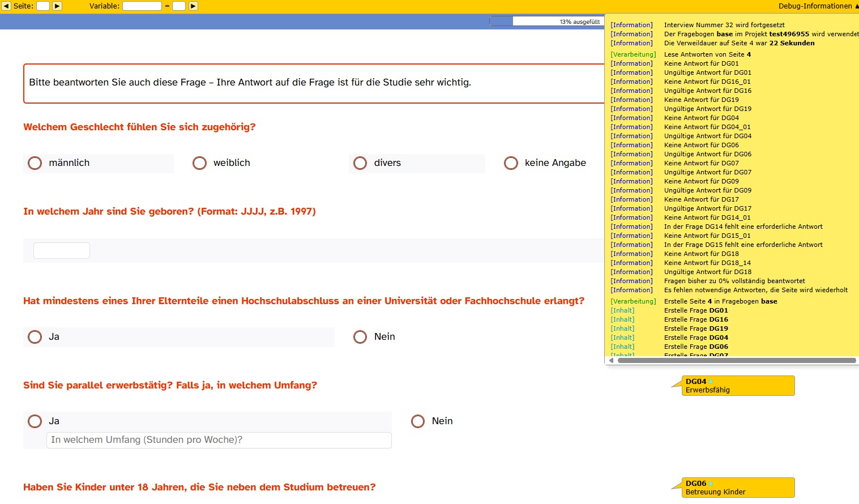859x504 pixels.
Task: Apply variable value with the arrow after the equals field
Action: 193,6
